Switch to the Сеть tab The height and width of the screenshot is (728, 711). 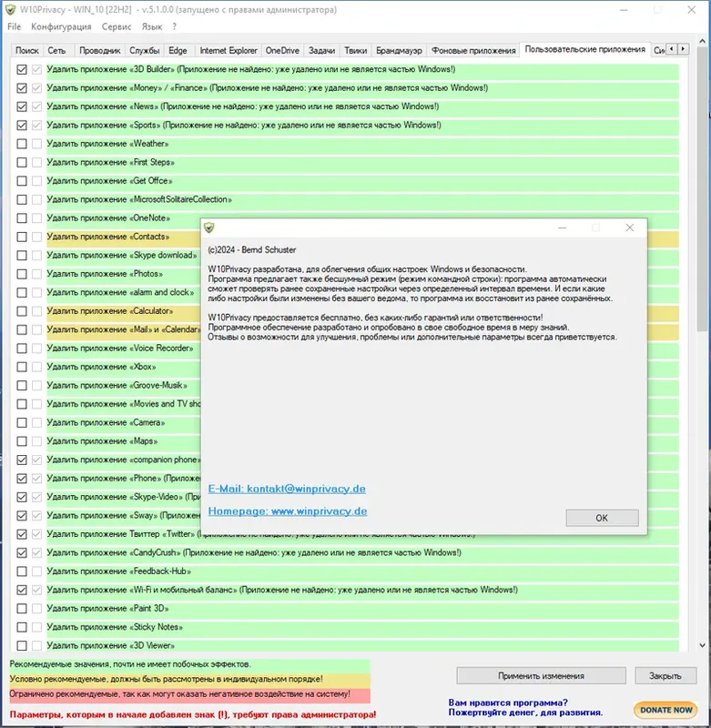coord(56,51)
